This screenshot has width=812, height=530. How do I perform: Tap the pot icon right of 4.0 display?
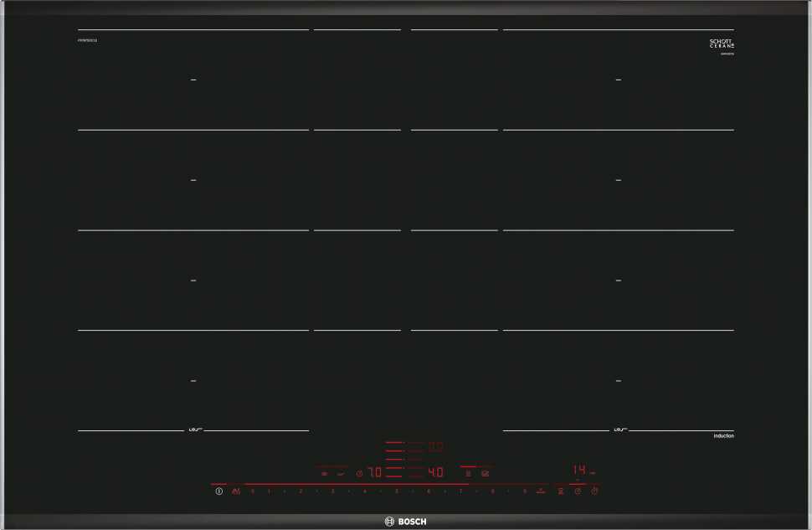click(x=468, y=473)
